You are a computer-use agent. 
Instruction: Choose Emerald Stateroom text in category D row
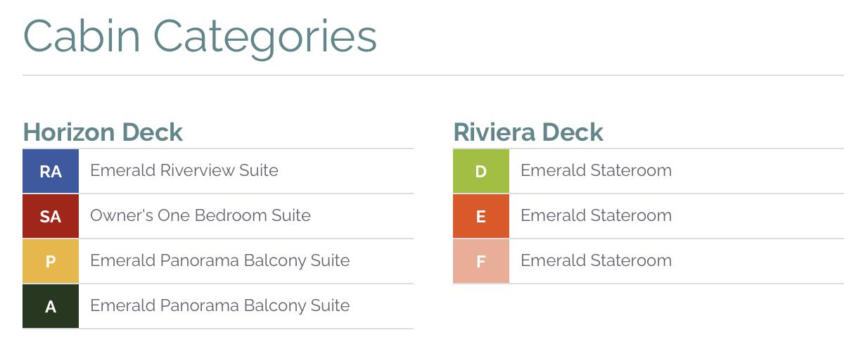[x=596, y=170]
